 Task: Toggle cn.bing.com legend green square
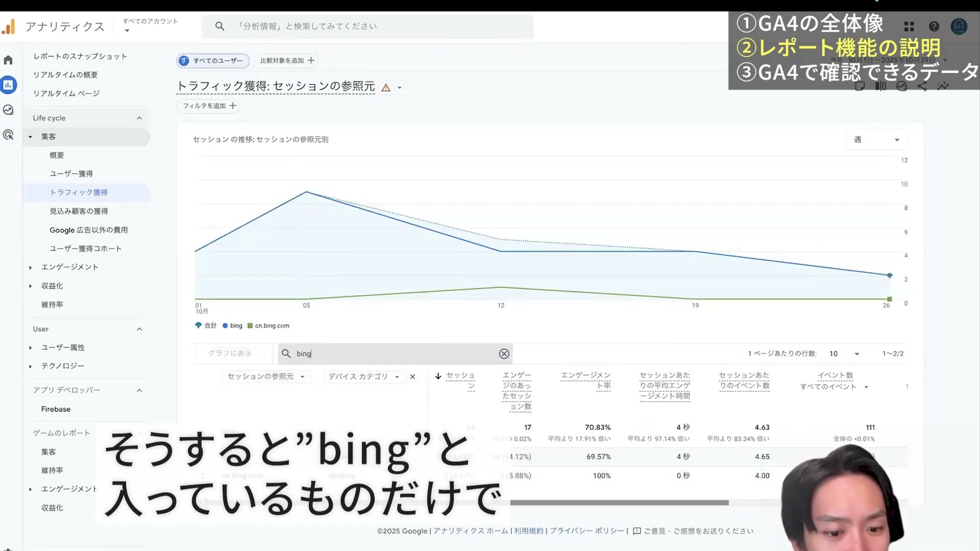[x=250, y=326]
